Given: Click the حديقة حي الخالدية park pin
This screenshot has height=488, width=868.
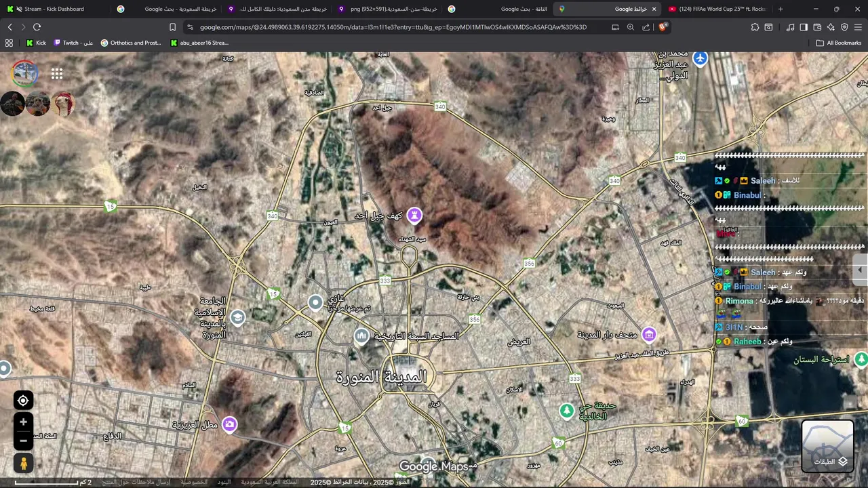Looking at the screenshot, I should click(567, 411).
